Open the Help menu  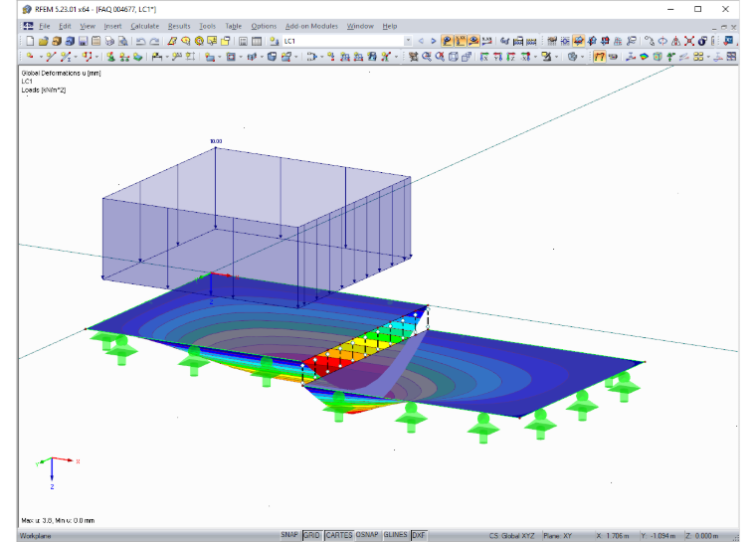coord(390,26)
